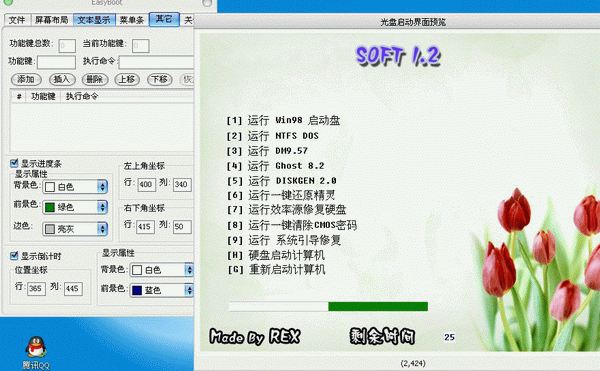The height and width of the screenshot is (371, 600).
Task: Click the 亮灰 border color swatch
Action: (x=50, y=229)
